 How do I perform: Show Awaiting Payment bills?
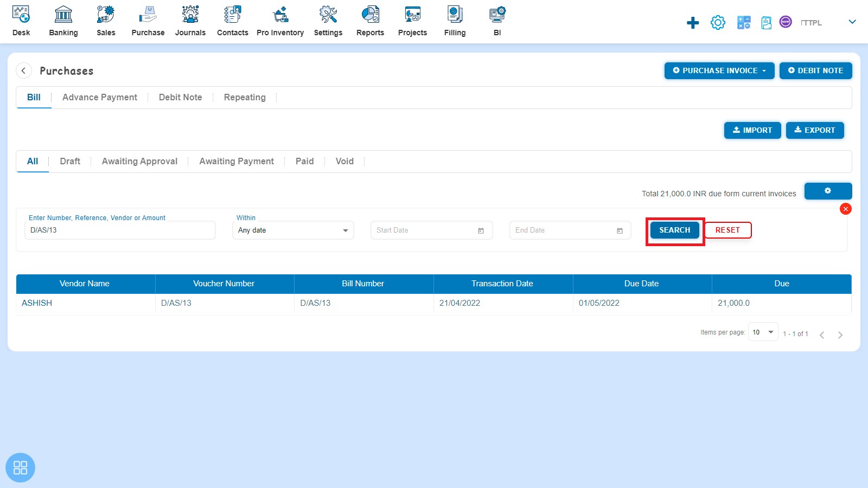(x=237, y=162)
